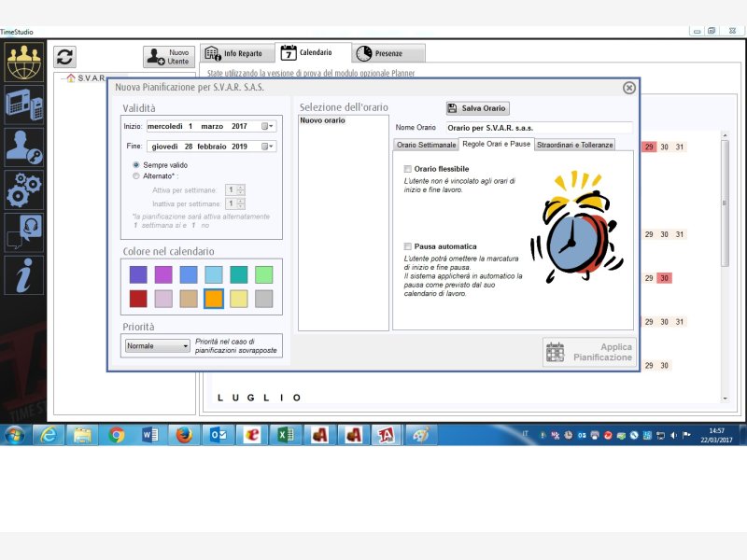Click the support headset sidebar icon
747x560 pixels.
coord(23,232)
